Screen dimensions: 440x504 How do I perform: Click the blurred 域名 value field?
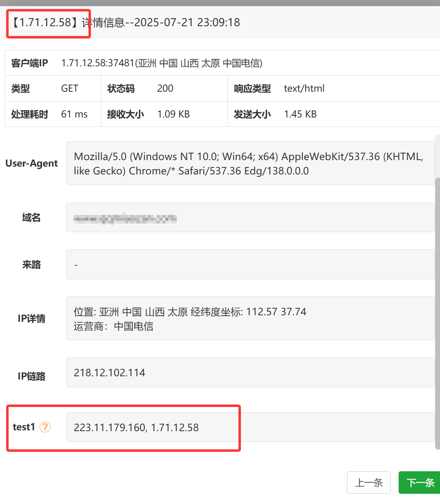pyautogui.click(x=250, y=217)
